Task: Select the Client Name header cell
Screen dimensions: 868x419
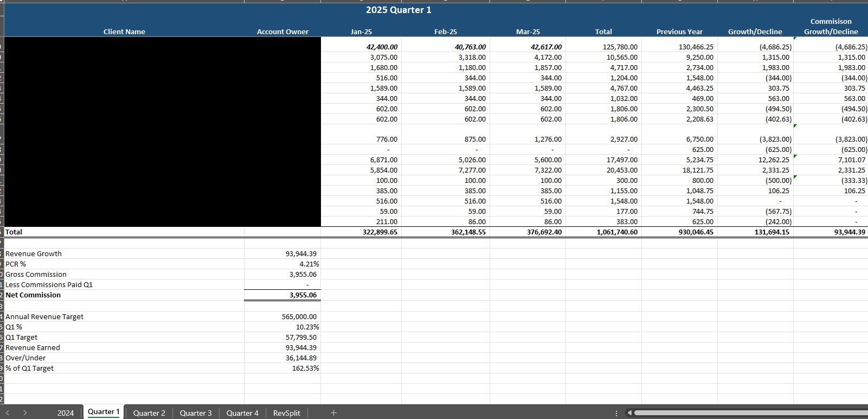Action: pos(124,32)
